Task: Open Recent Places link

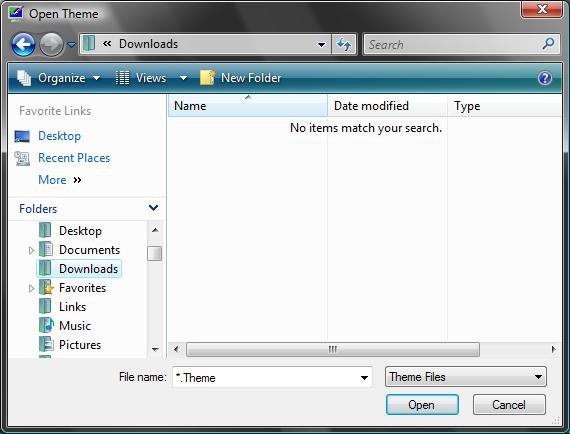Action: pyautogui.click(x=74, y=158)
